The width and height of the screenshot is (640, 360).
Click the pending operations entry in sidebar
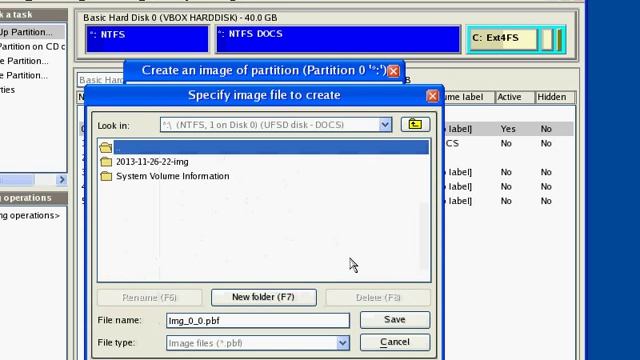pyautogui.click(x=30, y=215)
